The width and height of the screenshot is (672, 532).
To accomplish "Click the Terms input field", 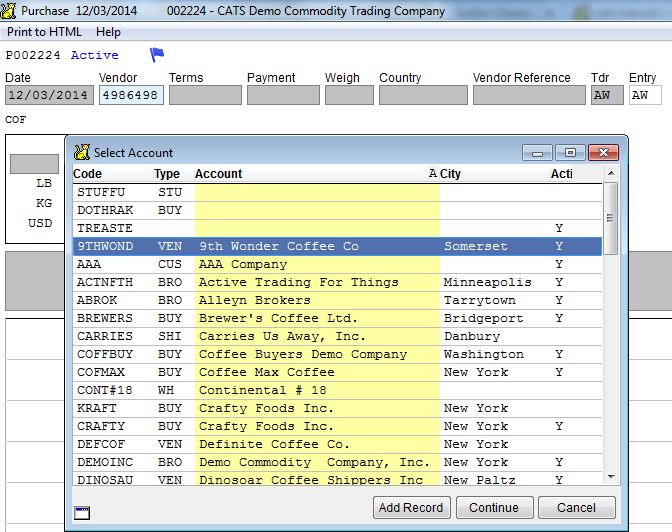I will [205, 95].
